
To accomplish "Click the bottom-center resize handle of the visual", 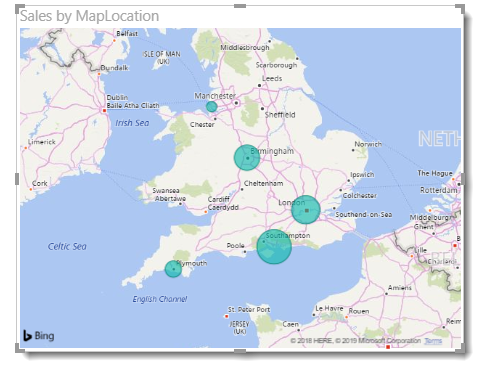I will (240, 351).
